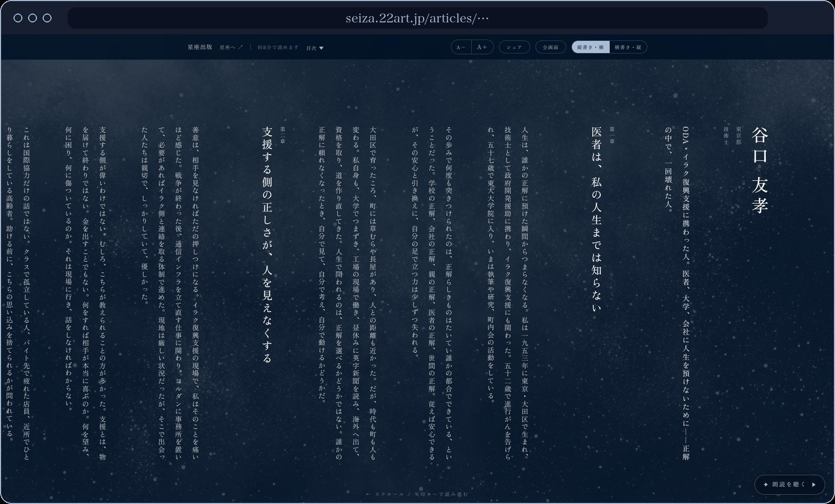The width and height of the screenshot is (835, 504).
Task: Click the third window control circle
Action: (47, 18)
